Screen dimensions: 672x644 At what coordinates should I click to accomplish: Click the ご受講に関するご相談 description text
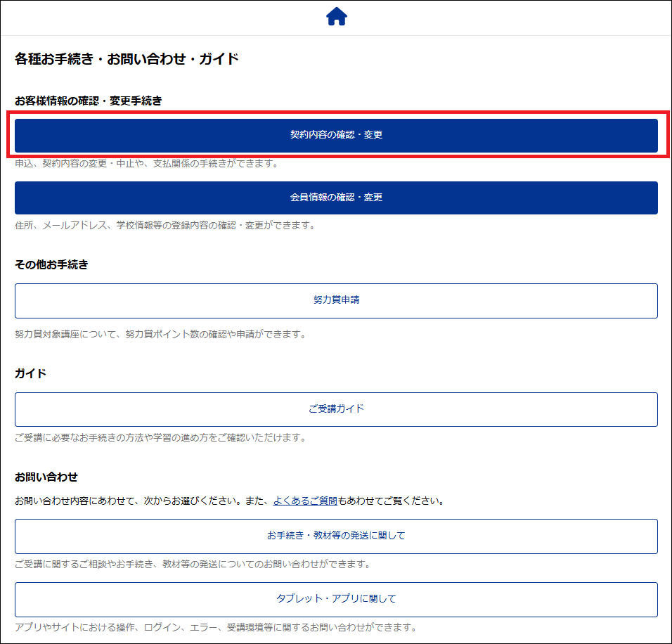pos(192,565)
